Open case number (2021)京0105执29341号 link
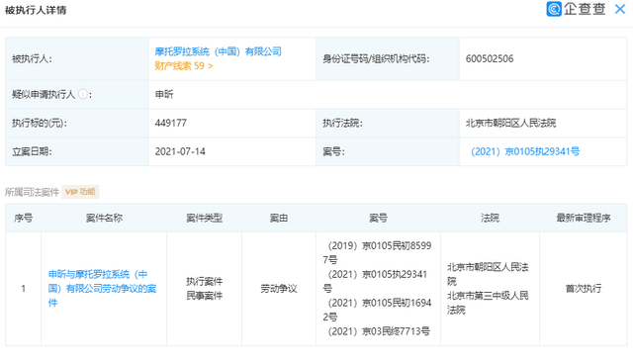Screen dimensions: 633x364 (525, 151)
